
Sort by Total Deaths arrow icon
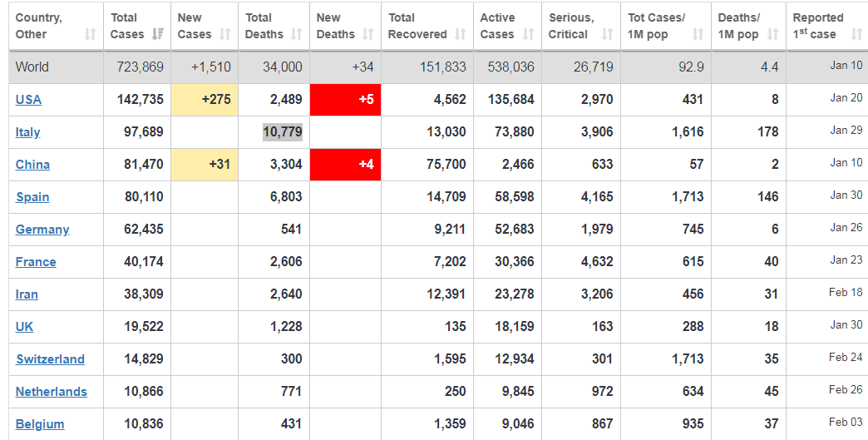297,34
